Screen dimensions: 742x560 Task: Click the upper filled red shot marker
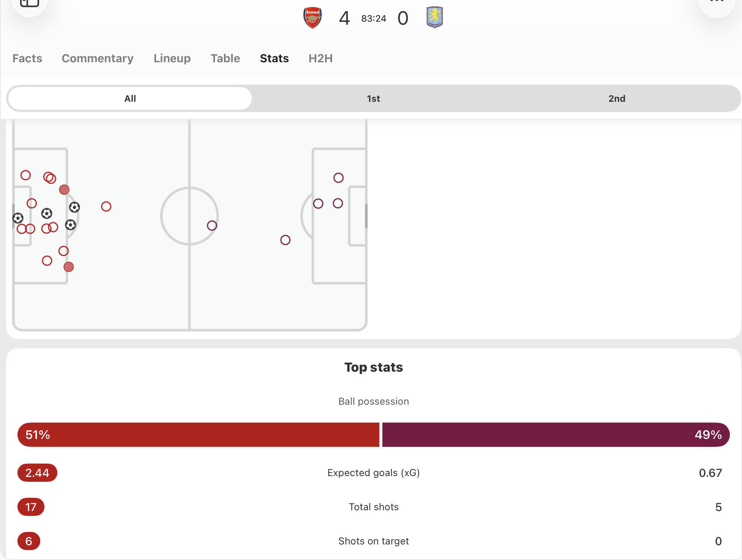click(64, 189)
